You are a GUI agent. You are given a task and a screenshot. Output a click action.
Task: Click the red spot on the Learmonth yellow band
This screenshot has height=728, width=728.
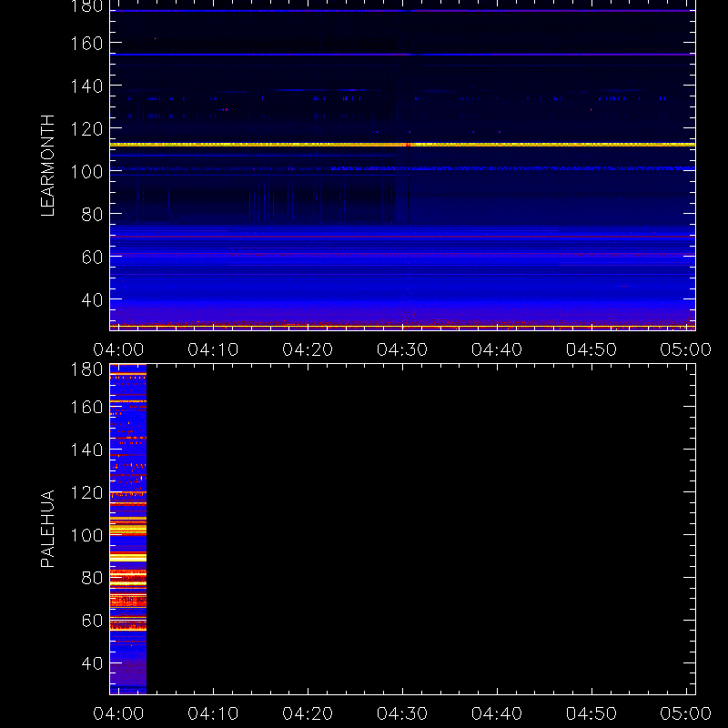(x=408, y=145)
